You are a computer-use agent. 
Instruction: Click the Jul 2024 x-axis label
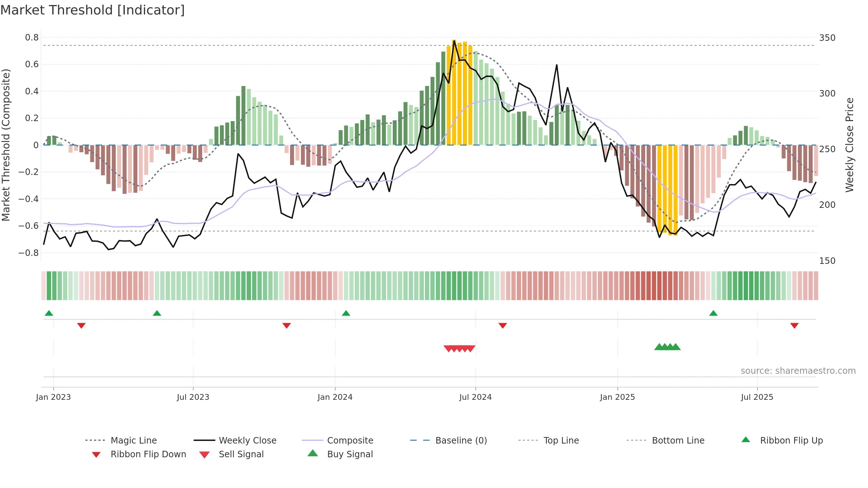click(x=476, y=397)
